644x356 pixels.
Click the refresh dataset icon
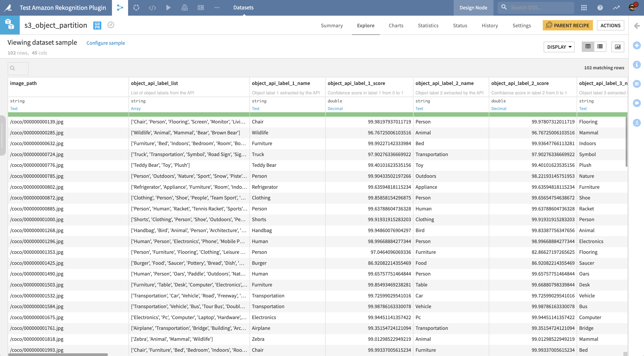pos(137,7)
